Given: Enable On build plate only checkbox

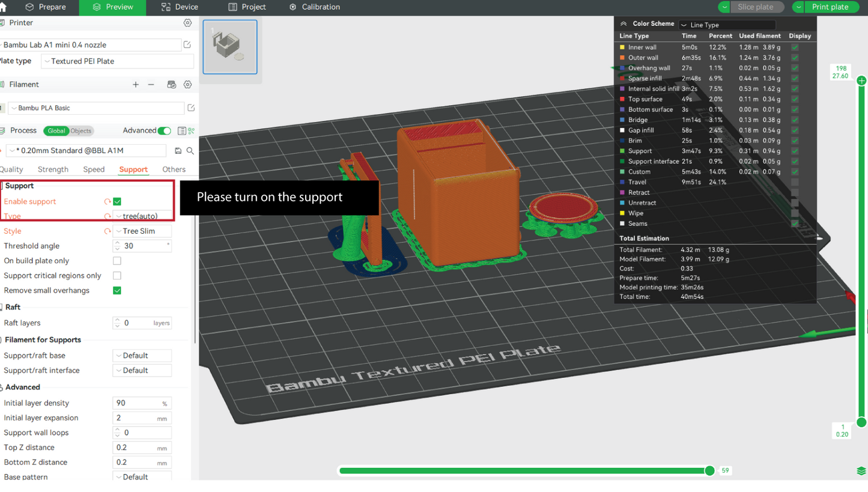Looking at the screenshot, I should pyautogui.click(x=117, y=261).
